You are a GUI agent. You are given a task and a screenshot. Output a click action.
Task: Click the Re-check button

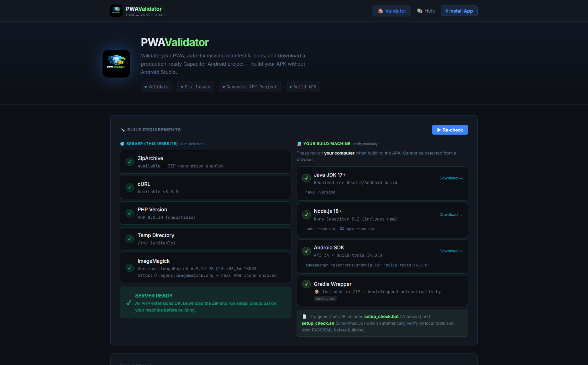450,130
